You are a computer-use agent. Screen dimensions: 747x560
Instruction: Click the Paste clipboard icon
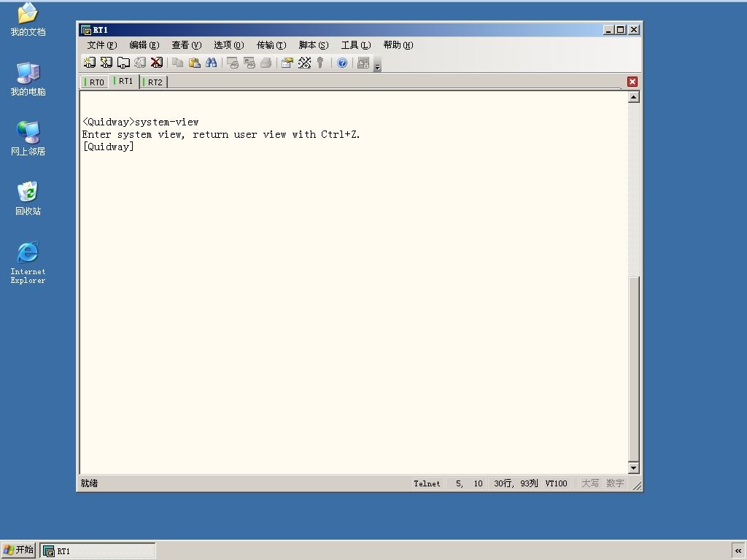[194, 63]
